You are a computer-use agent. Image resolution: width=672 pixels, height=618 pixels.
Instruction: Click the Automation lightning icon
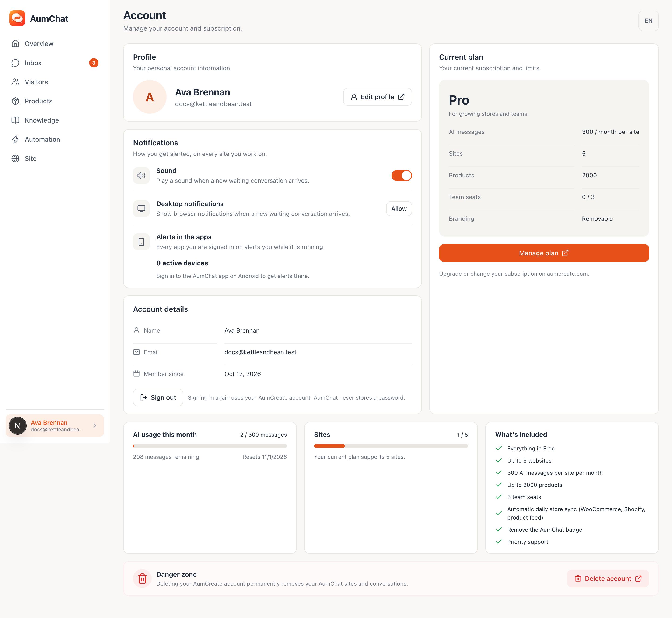(x=15, y=140)
